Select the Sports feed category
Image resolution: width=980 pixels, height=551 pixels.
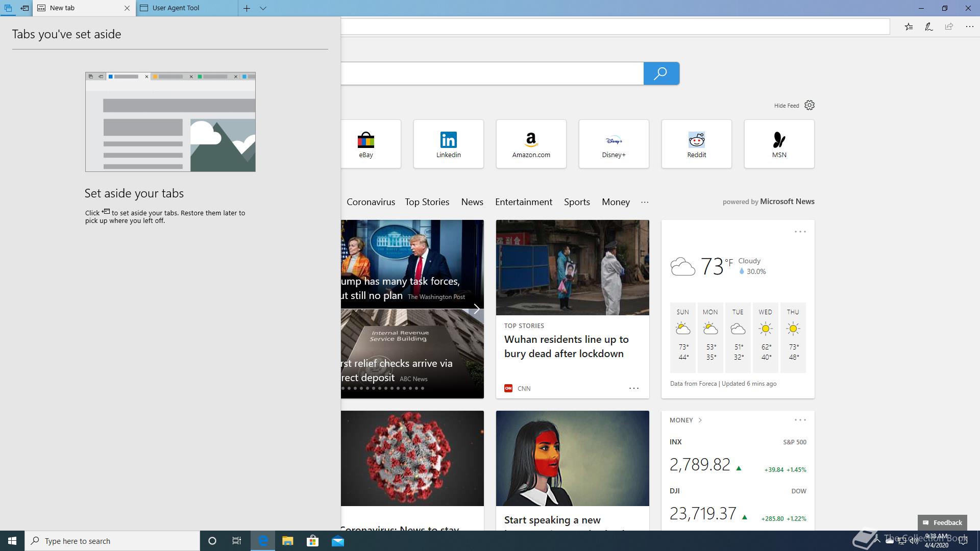click(x=577, y=202)
